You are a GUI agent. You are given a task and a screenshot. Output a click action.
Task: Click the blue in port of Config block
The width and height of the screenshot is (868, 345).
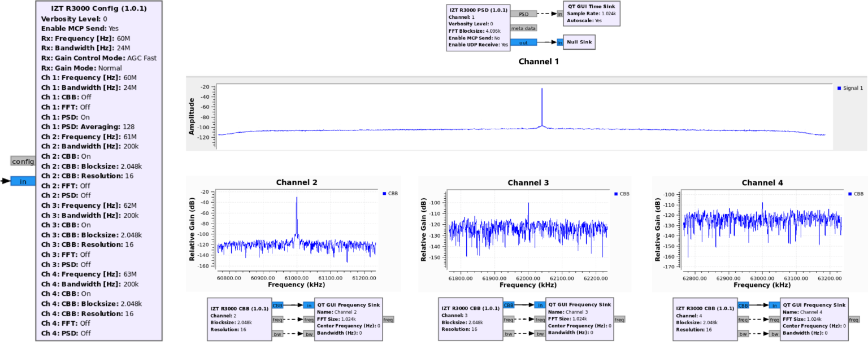tap(23, 181)
